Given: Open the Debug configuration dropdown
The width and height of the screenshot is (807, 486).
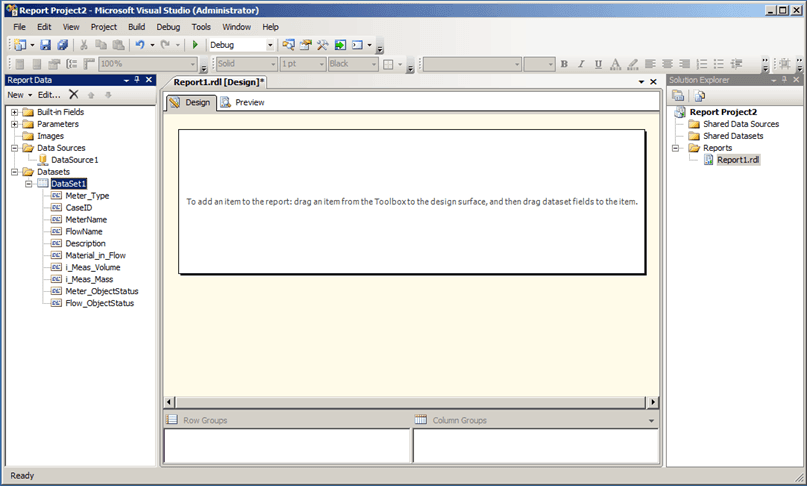Looking at the screenshot, I should pos(270,45).
